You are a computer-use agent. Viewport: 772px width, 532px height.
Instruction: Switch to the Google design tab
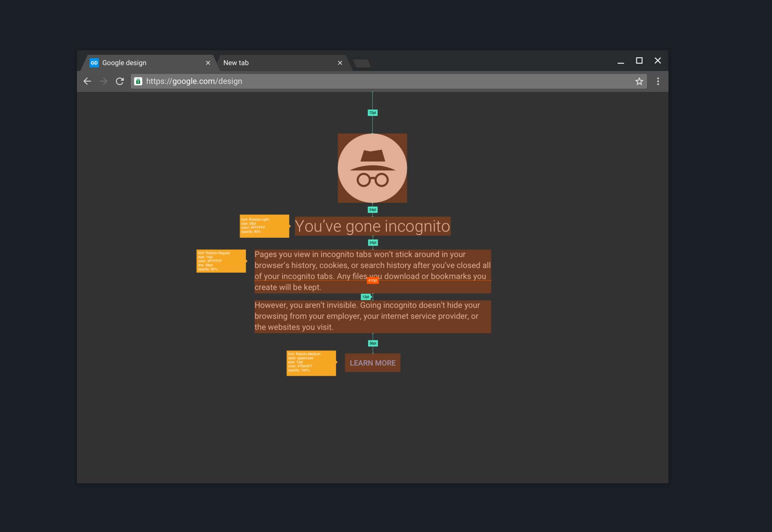coord(149,63)
